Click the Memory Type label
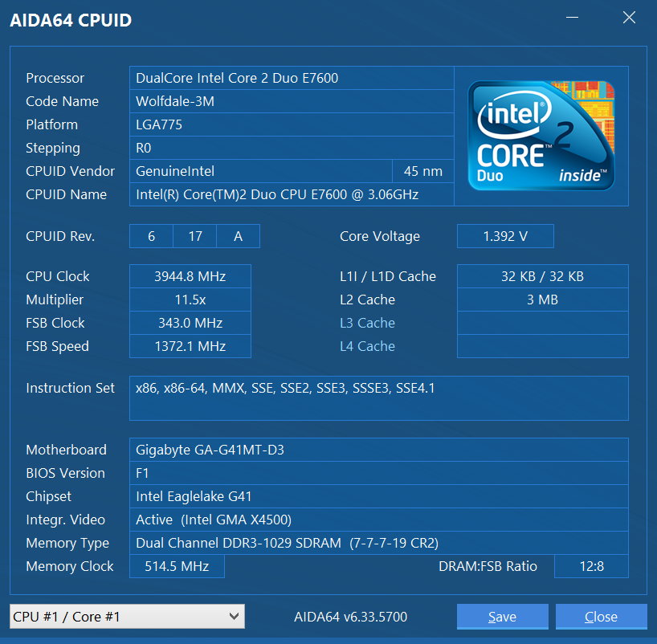 [67, 544]
